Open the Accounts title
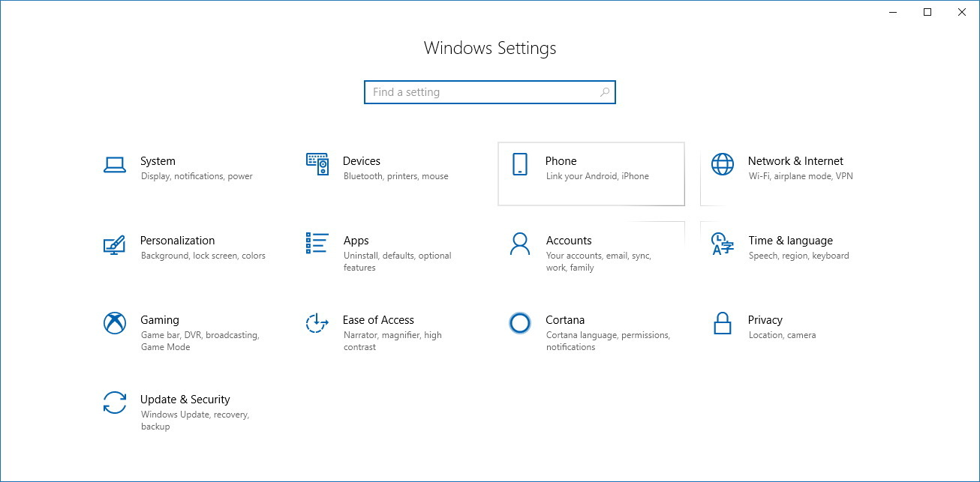The image size is (980, 482). point(569,241)
